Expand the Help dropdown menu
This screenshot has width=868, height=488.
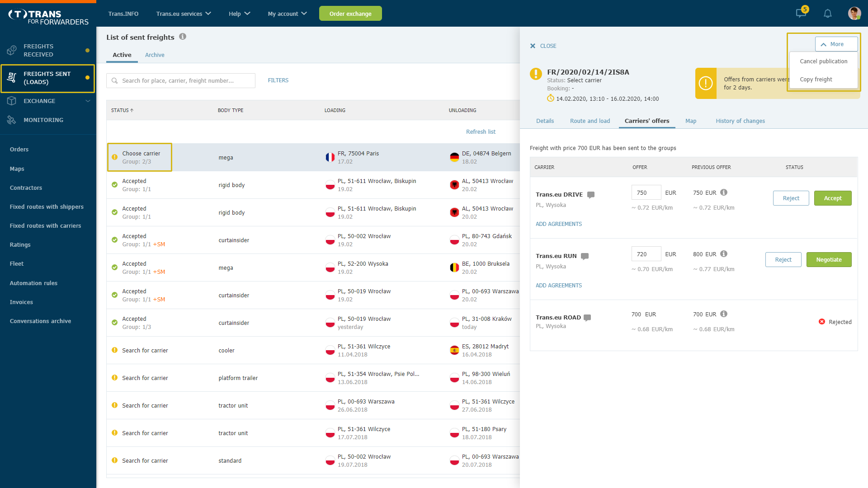tap(239, 14)
